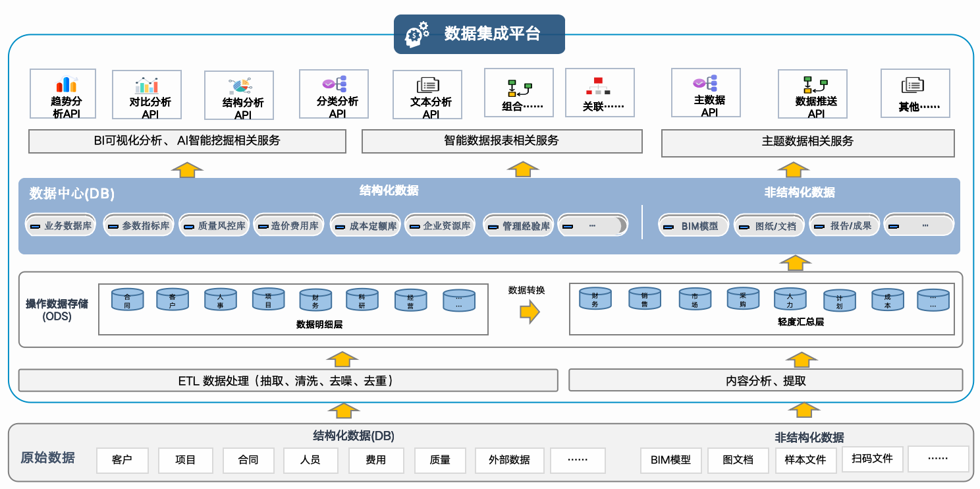The width and height of the screenshot is (980, 489).
Task: Select the red 关联 hierarchy icon
Action: (x=598, y=86)
